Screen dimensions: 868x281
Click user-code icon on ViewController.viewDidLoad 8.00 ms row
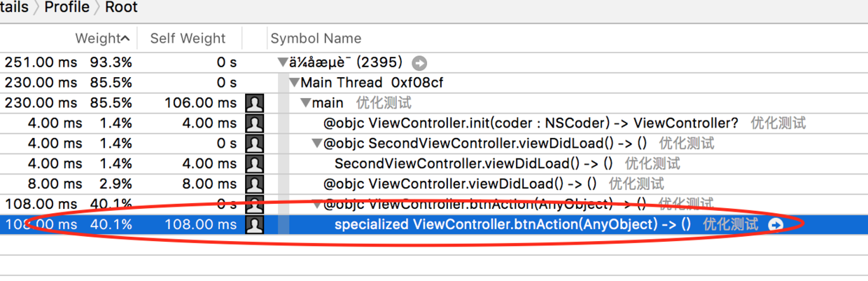click(255, 184)
